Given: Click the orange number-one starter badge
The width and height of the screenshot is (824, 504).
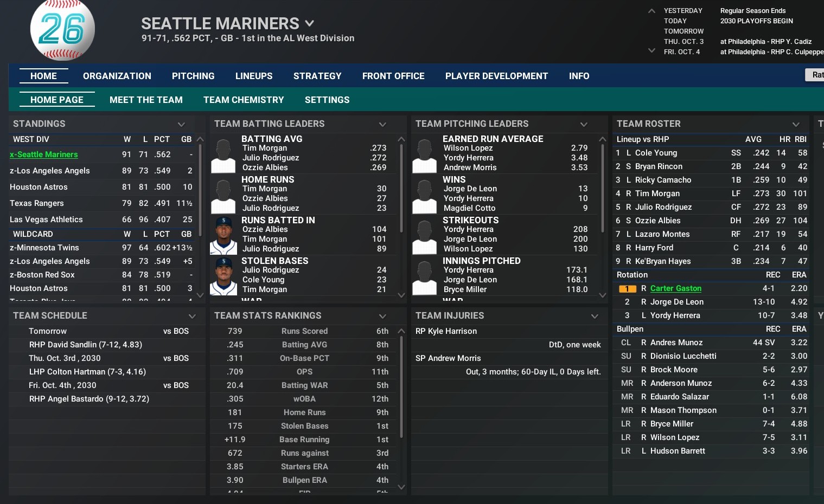Looking at the screenshot, I should coord(627,289).
